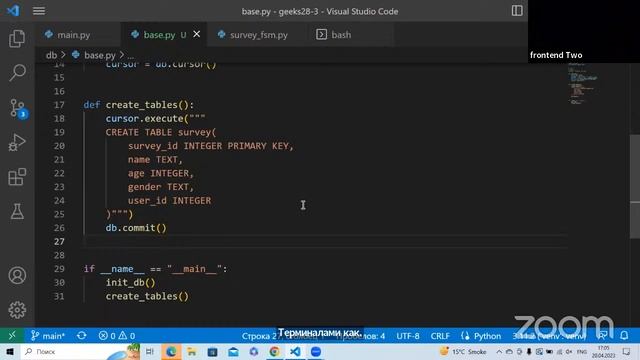Open the Run and Debug view

[17, 142]
